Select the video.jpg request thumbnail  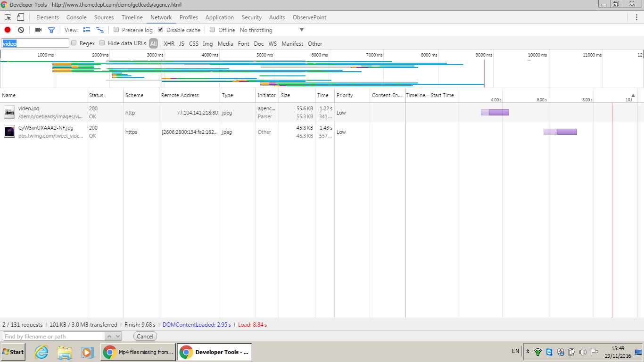(x=9, y=112)
